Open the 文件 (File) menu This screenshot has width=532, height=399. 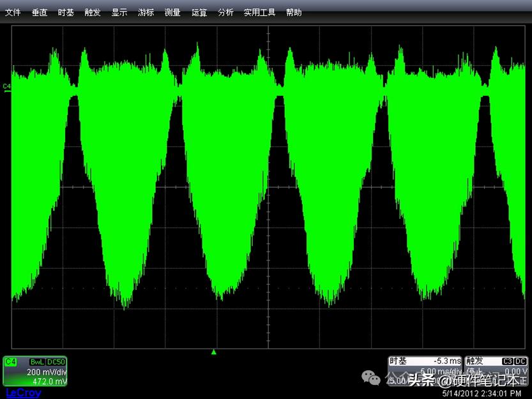point(13,12)
